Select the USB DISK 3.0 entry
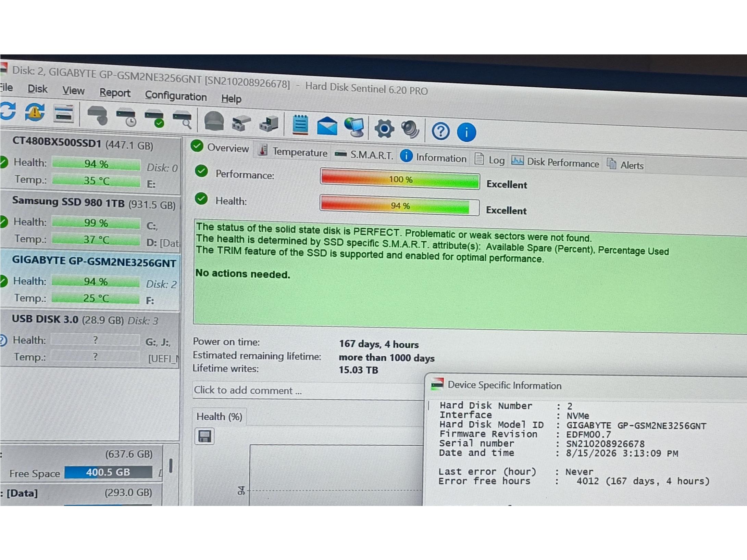 (x=90, y=339)
